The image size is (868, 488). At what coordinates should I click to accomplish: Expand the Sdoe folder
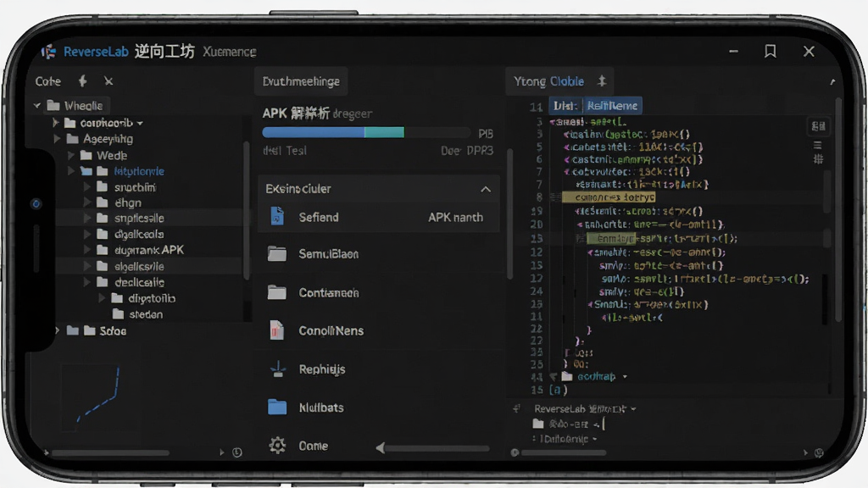coord(57,331)
